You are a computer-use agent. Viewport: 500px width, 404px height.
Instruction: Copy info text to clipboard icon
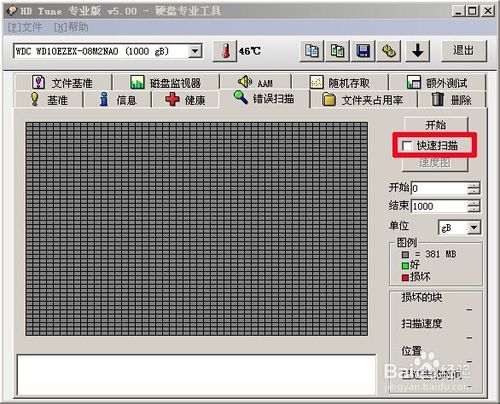312,51
